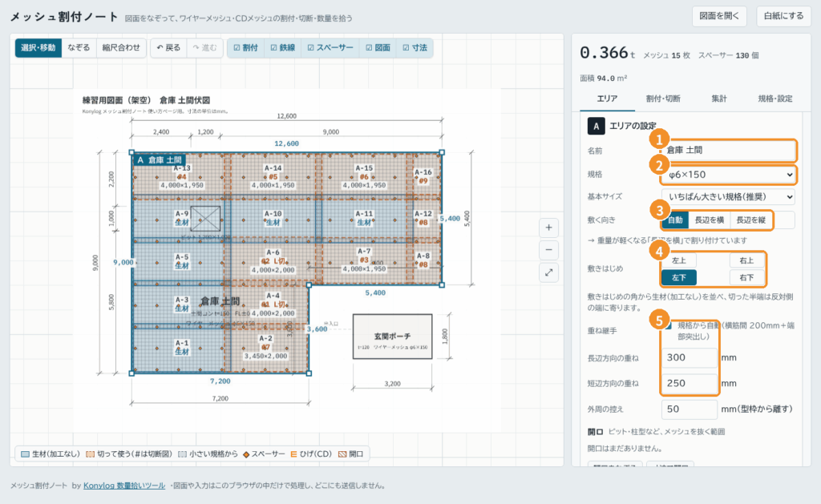
Task: Click the greyed-out 進む redo button
Action: 204,47
